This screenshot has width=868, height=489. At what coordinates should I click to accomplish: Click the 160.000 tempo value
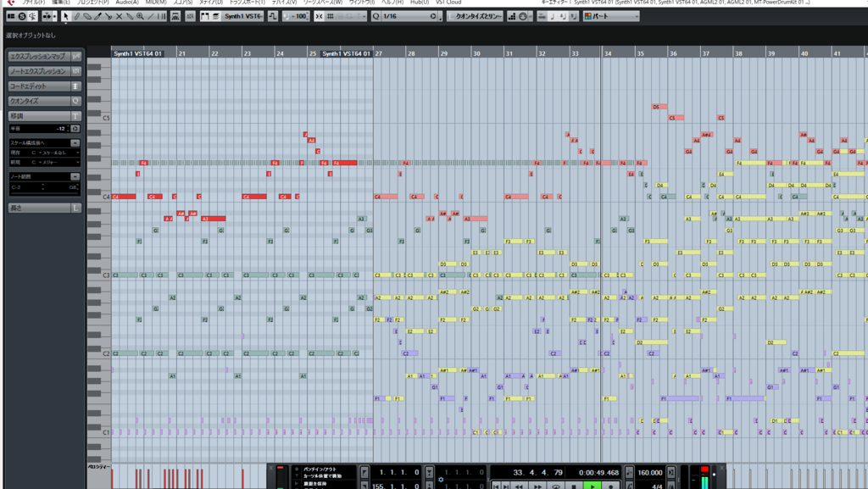(x=650, y=472)
